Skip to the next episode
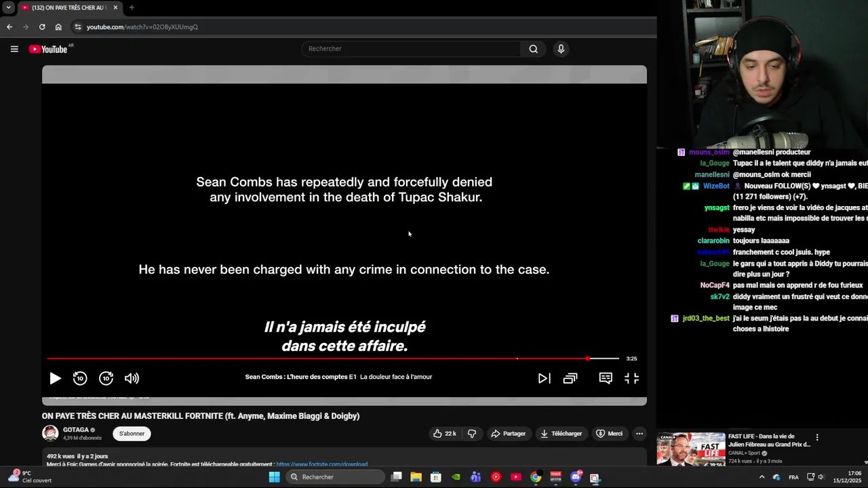 click(544, 378)
